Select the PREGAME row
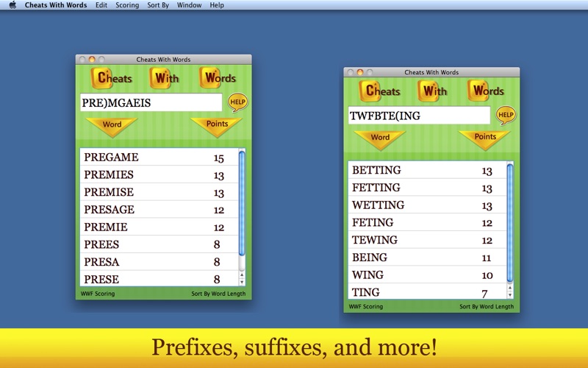588x368 pixels. (159, 157)
